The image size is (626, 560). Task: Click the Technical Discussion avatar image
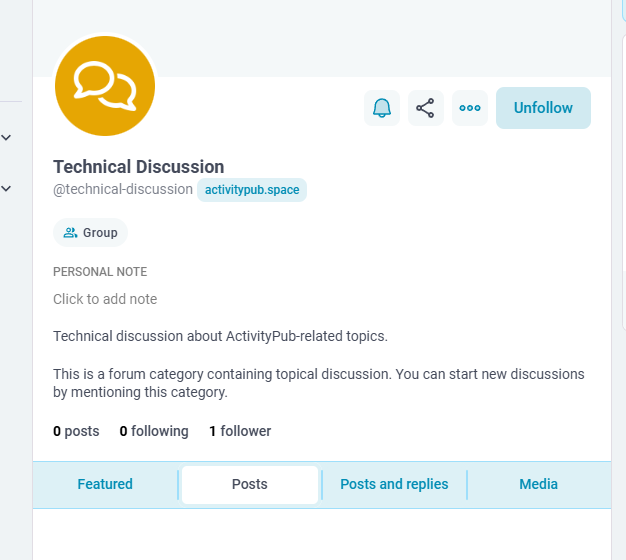coord(105,86)
